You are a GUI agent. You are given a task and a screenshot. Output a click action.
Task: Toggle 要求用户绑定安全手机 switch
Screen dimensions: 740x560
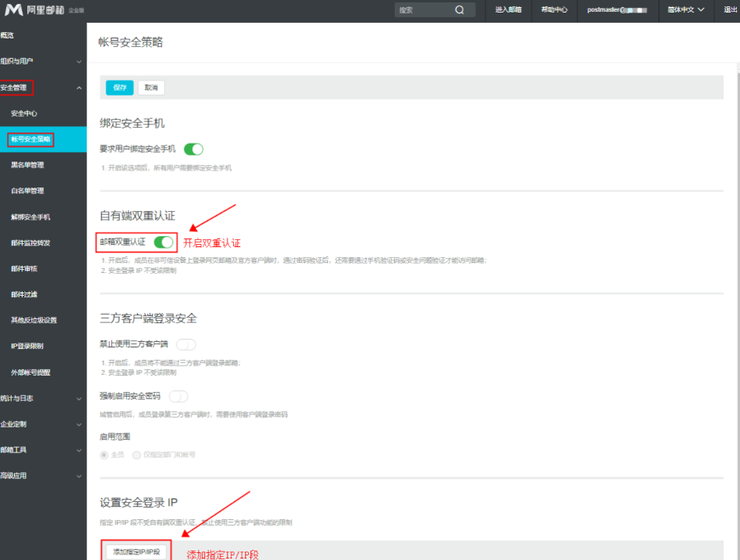(x=194, y=149)
